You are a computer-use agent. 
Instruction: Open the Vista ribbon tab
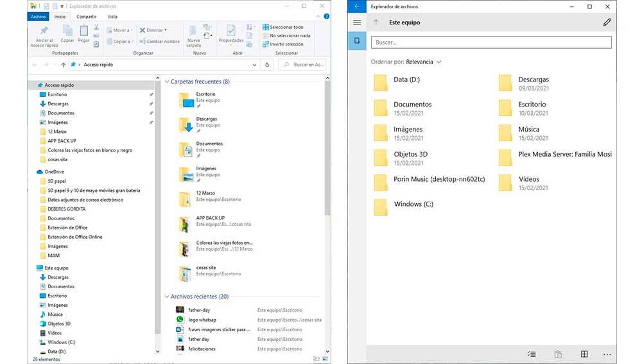(112, 16)
